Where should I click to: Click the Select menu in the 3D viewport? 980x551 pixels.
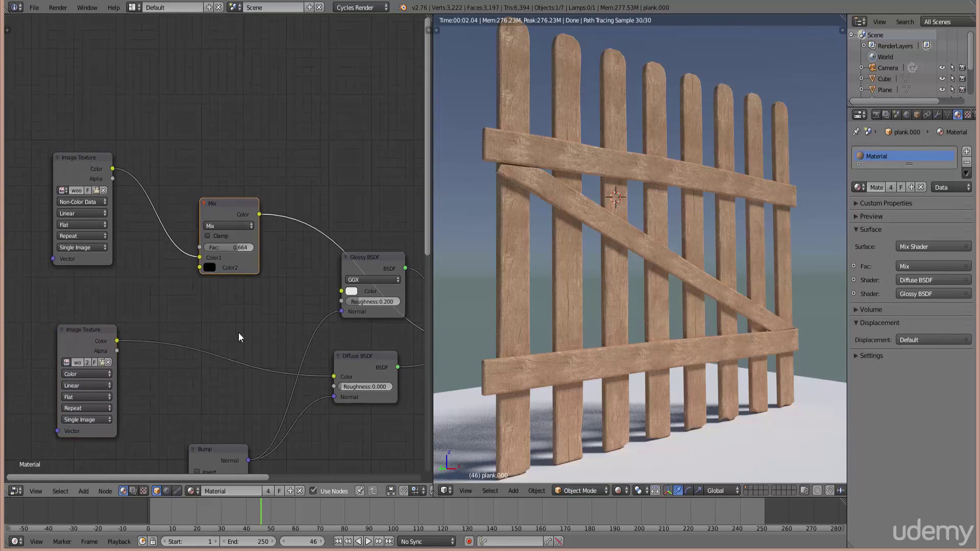tap(489, 490)
